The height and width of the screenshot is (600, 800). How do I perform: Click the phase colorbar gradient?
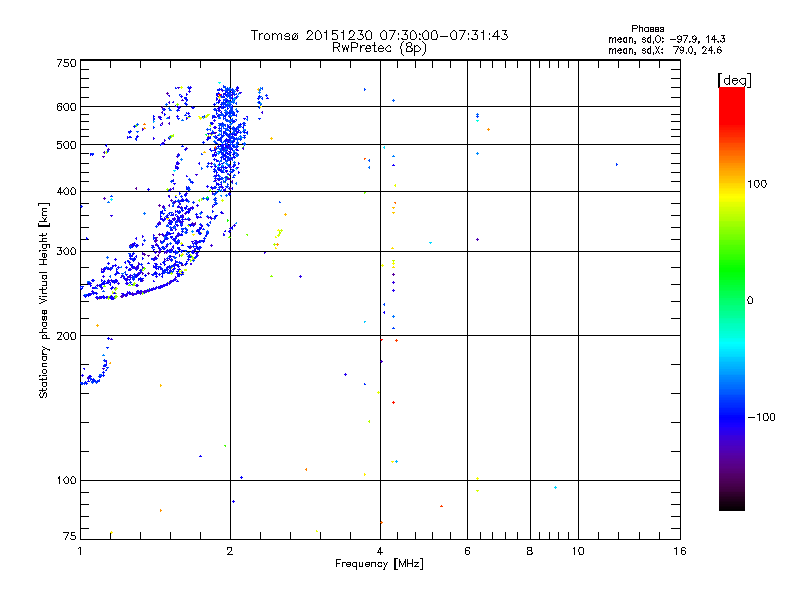coord(732,298)
